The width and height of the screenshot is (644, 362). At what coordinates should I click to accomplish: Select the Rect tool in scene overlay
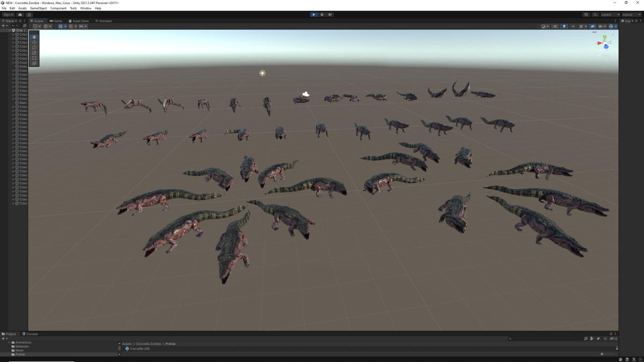coord(34,58)
